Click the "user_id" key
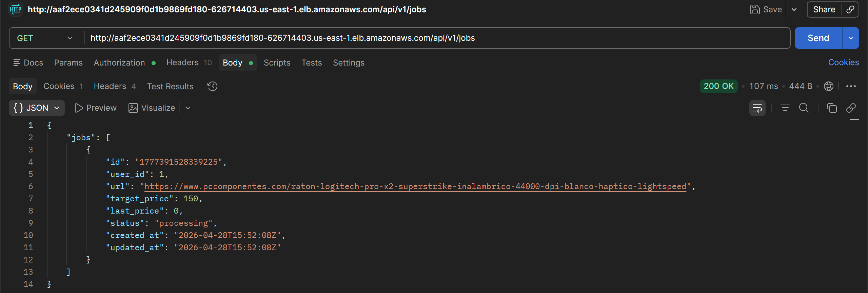Screen dimensions: 868x293 point(127,174)
